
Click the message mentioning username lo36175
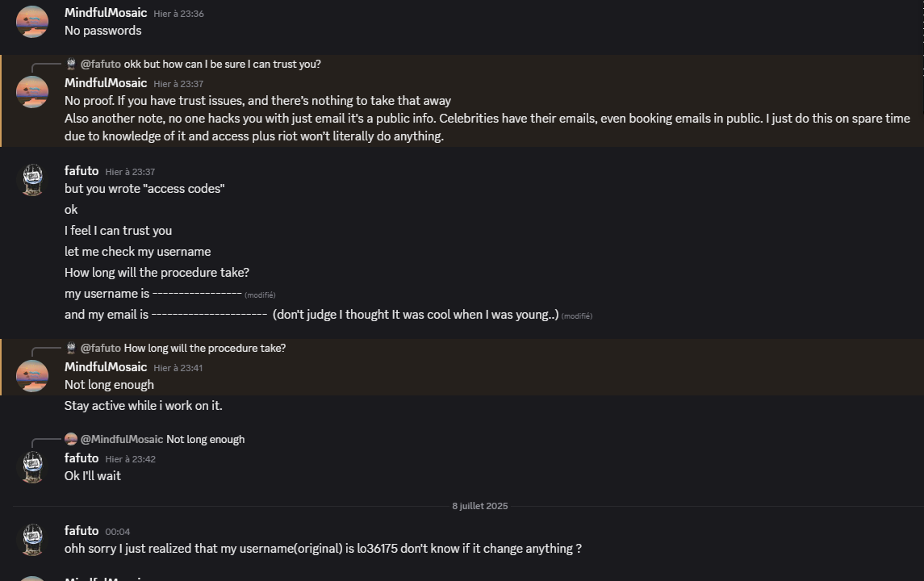323,549
